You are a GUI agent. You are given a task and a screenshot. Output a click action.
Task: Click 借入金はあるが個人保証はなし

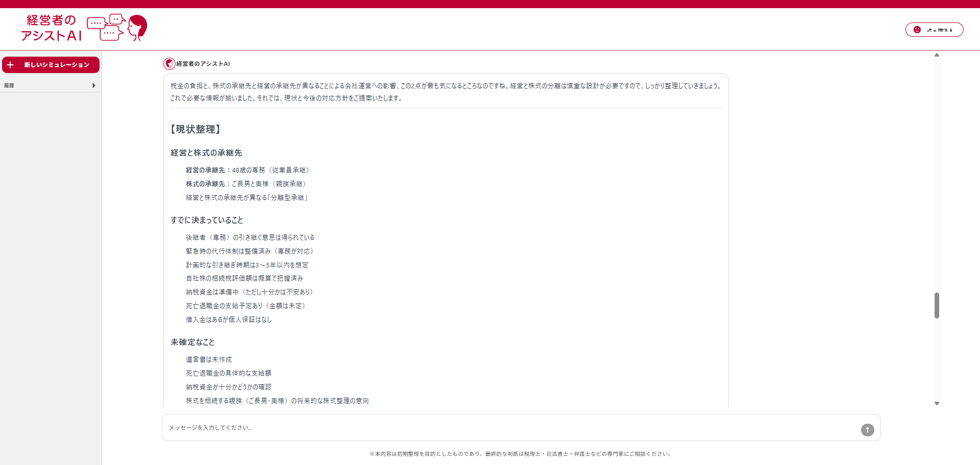click(x=229, y=320)
